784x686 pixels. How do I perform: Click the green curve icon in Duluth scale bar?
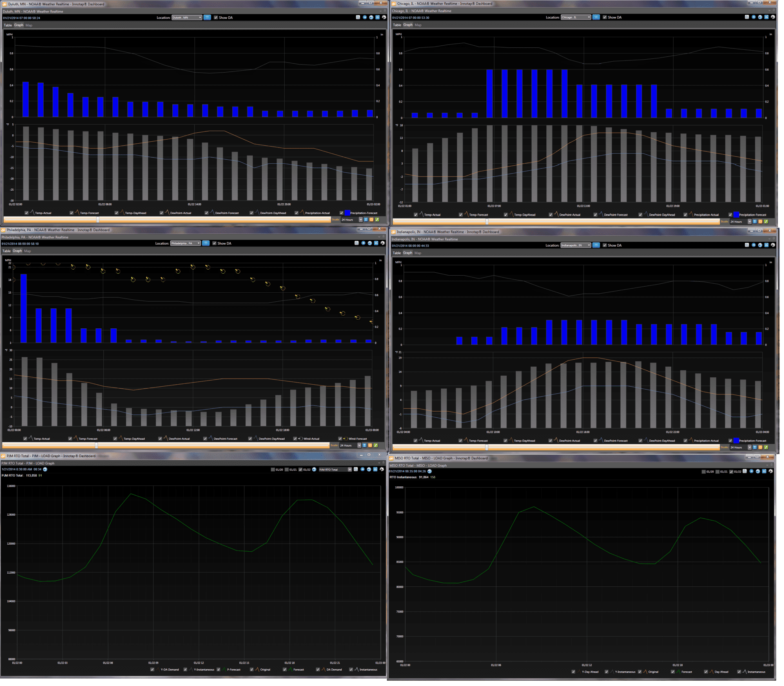377,220
